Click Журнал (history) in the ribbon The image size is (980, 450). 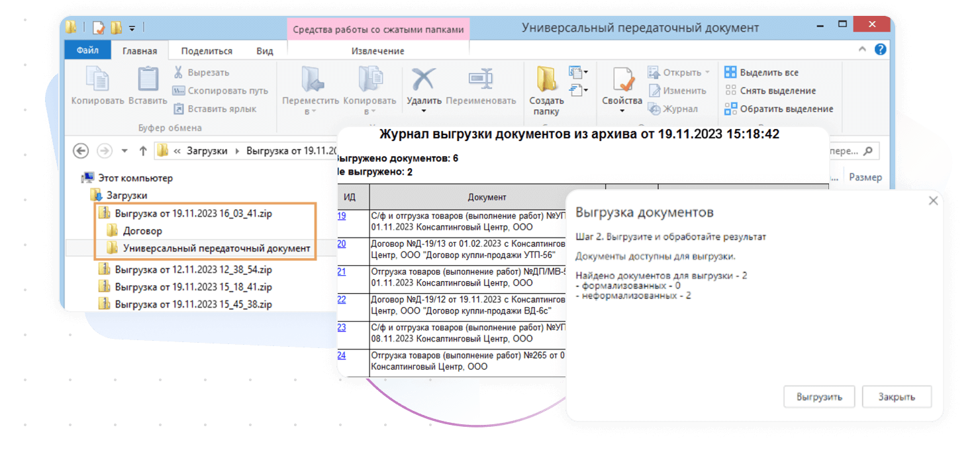tap(673, 109)
